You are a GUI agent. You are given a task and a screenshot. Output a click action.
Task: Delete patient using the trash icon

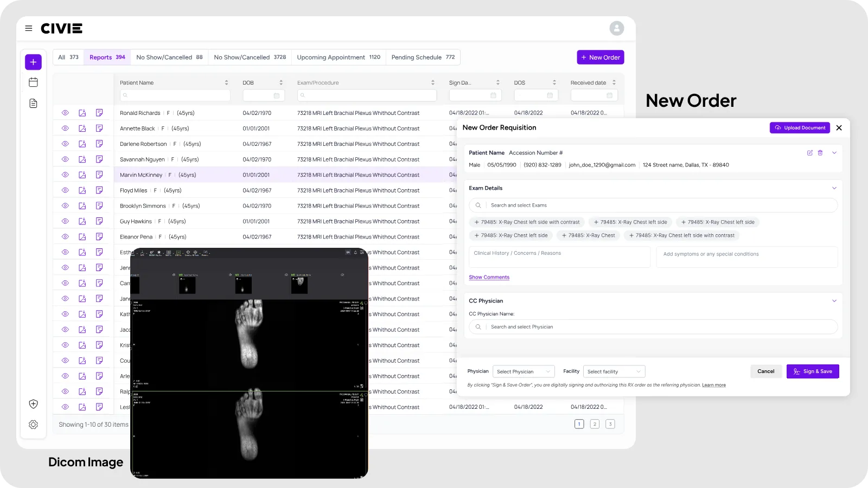point(820,153)
